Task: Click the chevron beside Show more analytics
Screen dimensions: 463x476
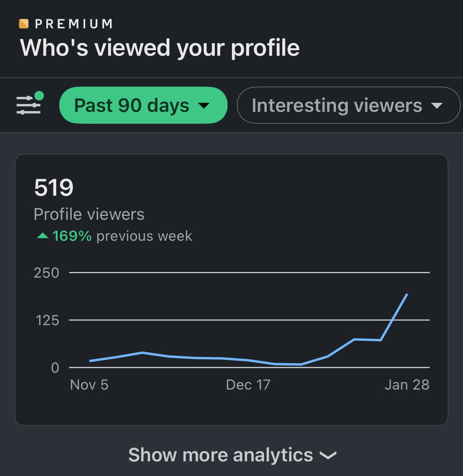Action: coord(328,455)
